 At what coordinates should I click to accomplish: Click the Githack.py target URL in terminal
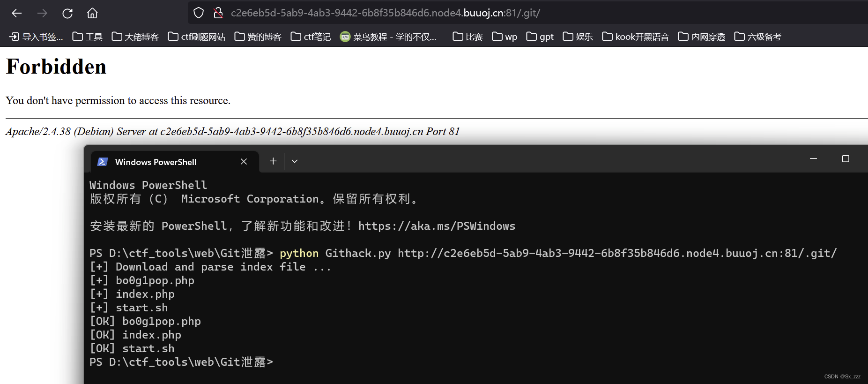tap(617, 253)
